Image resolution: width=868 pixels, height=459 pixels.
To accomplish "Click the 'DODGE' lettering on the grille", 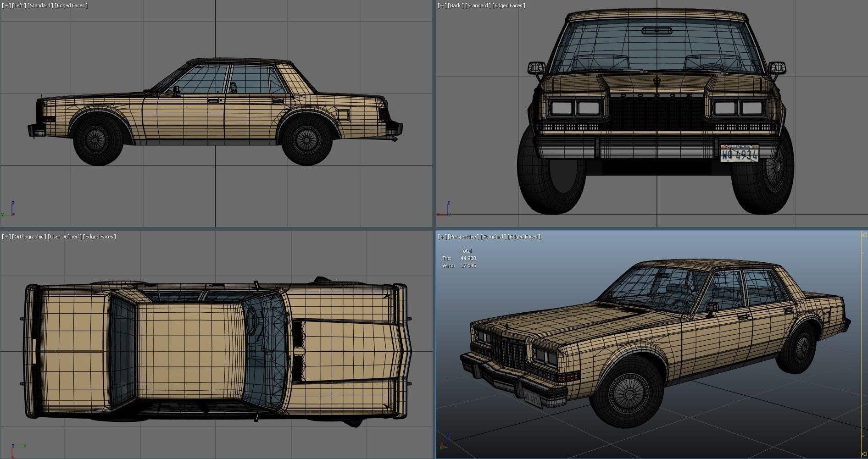I will click(x=657, y=96).
